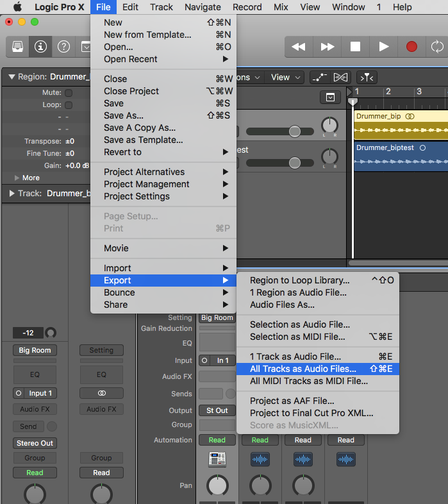Open the View dropdown in tracks area
The width and height of the screenshot is (448, 504).
285,78
